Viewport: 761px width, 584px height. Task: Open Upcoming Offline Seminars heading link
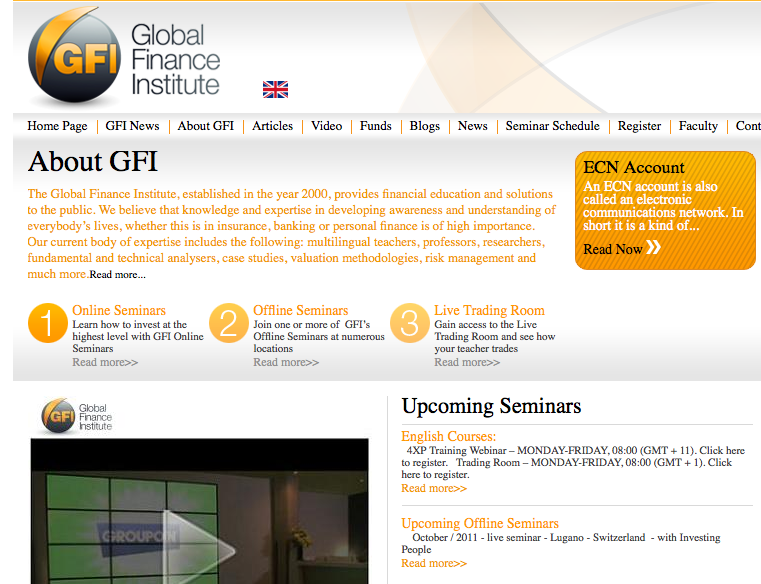pos(480,523)
